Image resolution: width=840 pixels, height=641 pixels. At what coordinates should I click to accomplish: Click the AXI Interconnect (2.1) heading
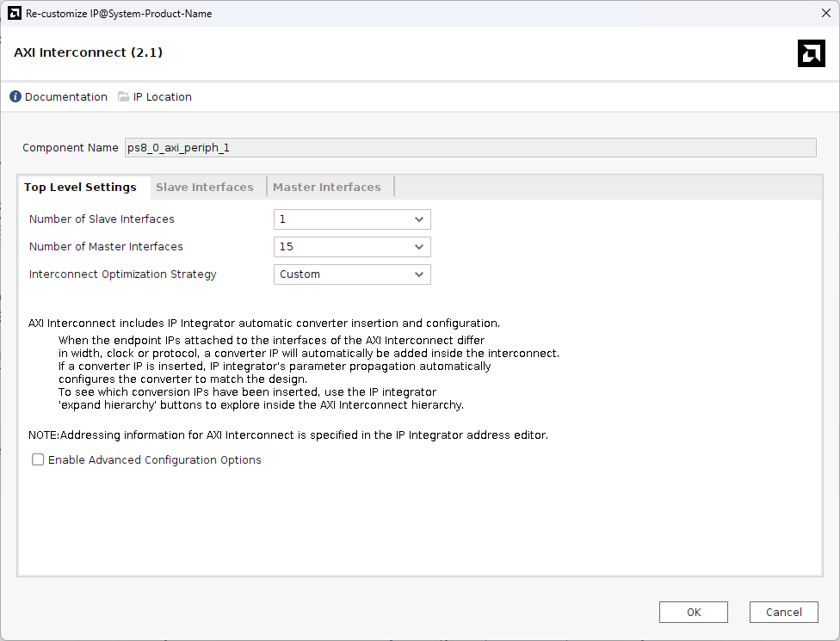pos(89,52)
